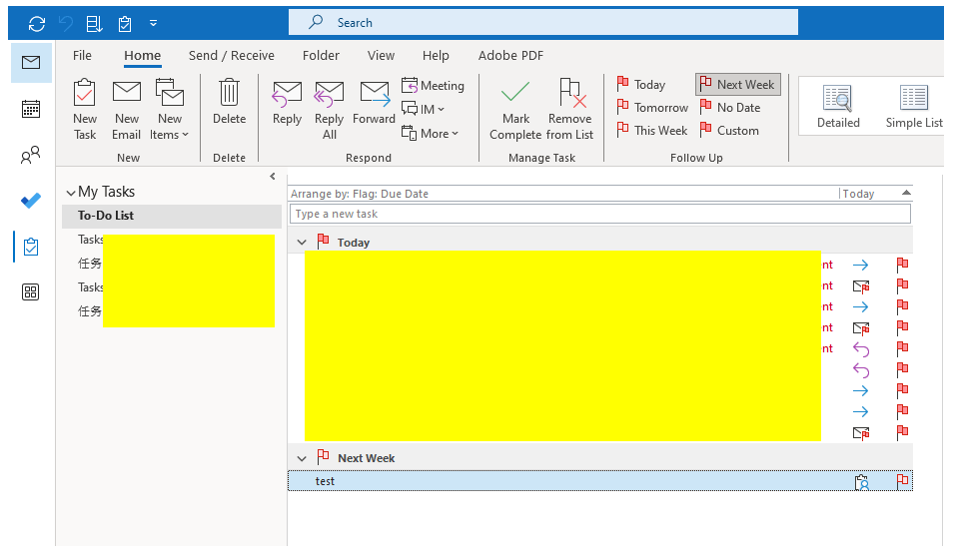Click the flag on the test task

902,482
